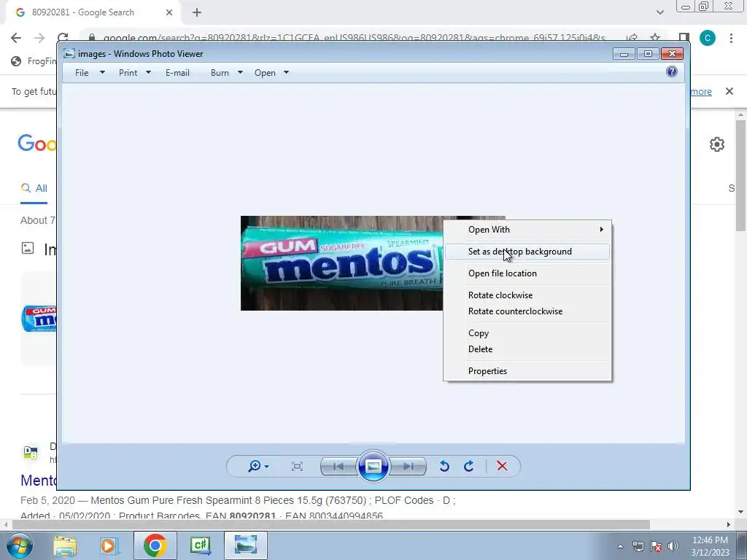
Task: Delete the image with red X
Action: coord(502,466)
